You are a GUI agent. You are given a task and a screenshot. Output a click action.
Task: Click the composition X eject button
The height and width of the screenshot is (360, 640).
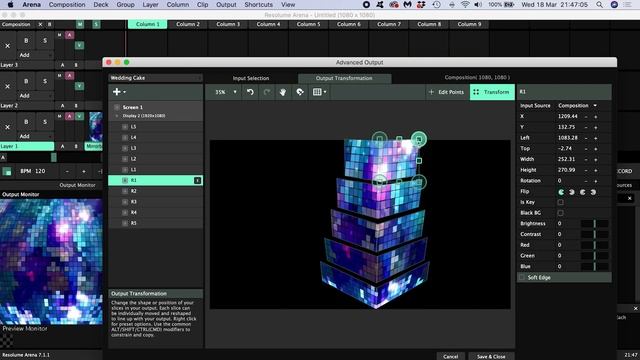(x=40, y=24)
